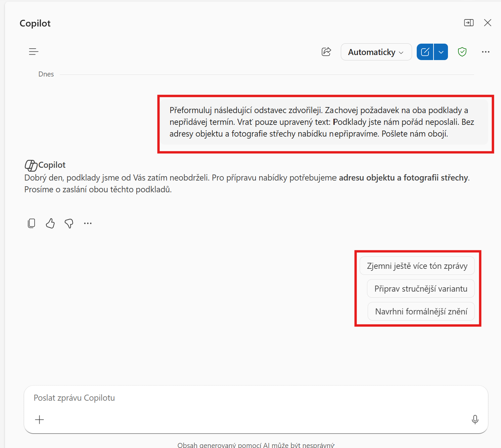Click the green shield protection icon

(x=462, y=52)
